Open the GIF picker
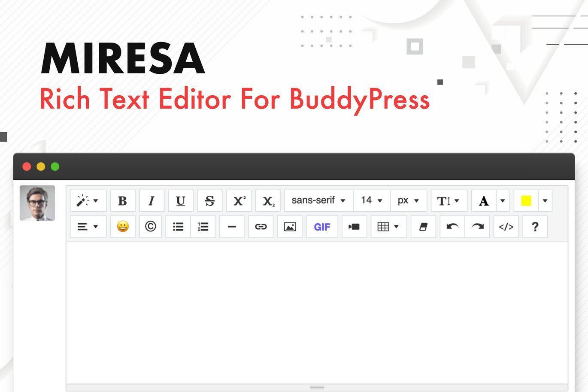The width and height of the screenshot is (588, 392). 322,227
